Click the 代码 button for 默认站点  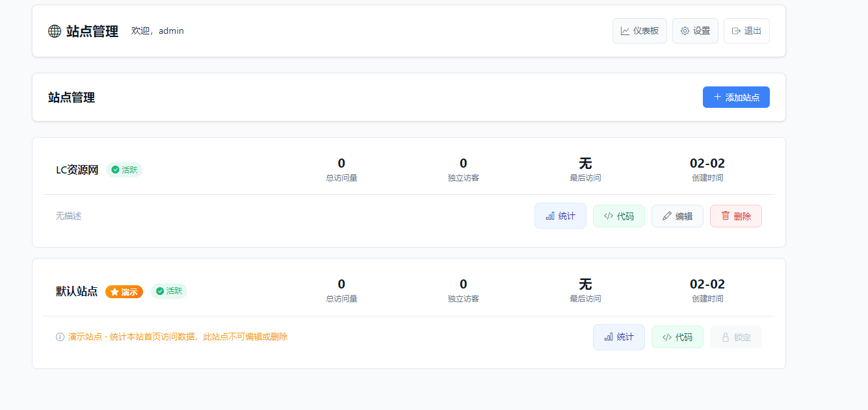point(677,337)
